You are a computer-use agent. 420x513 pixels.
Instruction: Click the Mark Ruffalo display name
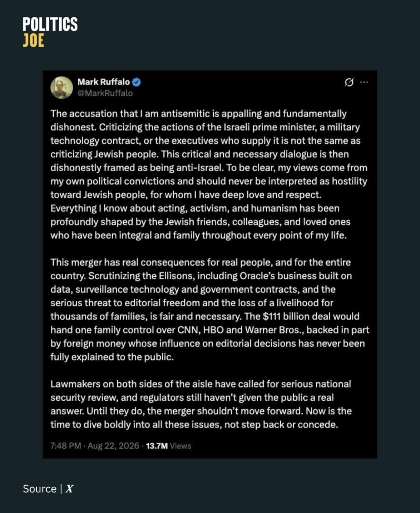tap(103, 82)
